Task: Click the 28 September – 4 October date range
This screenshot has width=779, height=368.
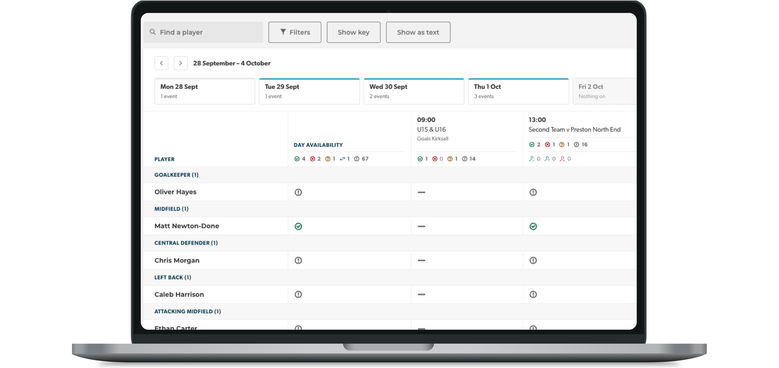Action: (232, 64)
